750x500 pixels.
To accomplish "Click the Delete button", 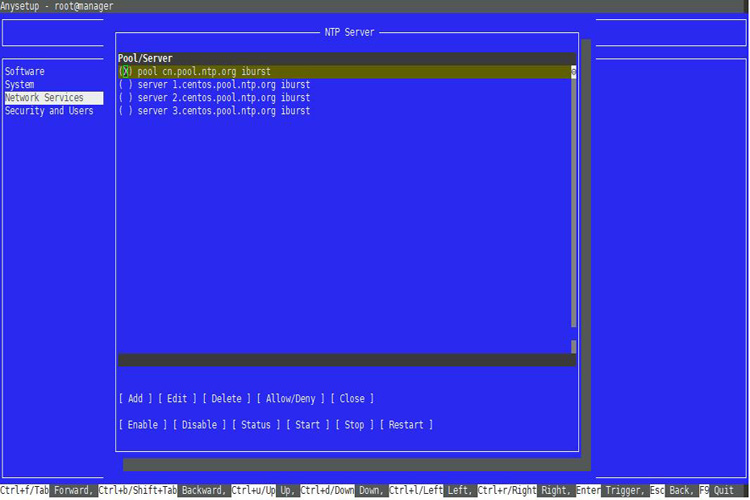I will coord(226,398).
